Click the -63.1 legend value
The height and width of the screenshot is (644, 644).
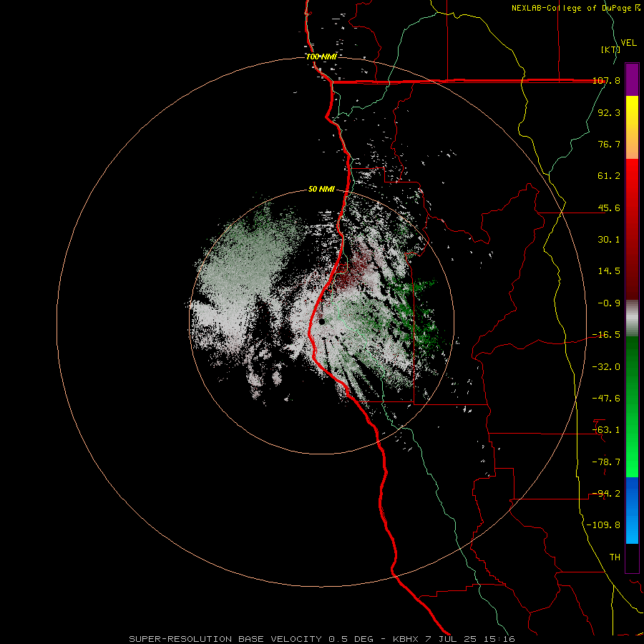coord(606,430)
